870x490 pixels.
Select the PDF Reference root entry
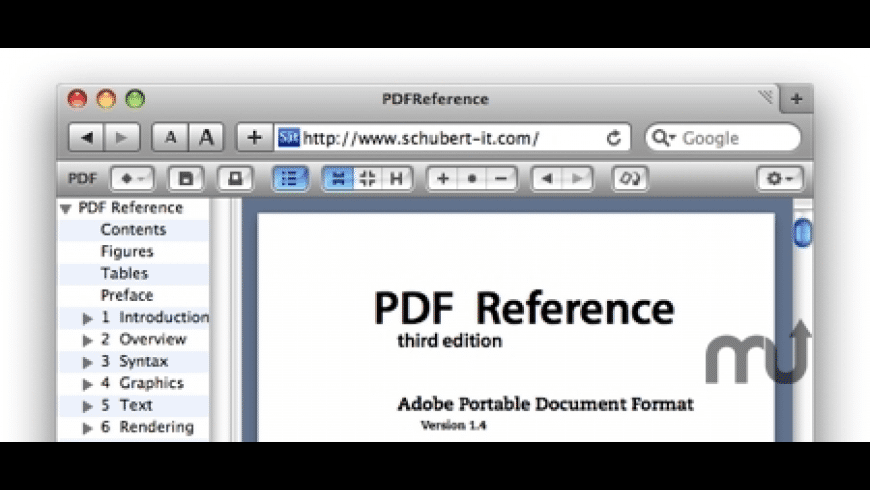coord(130,208)
